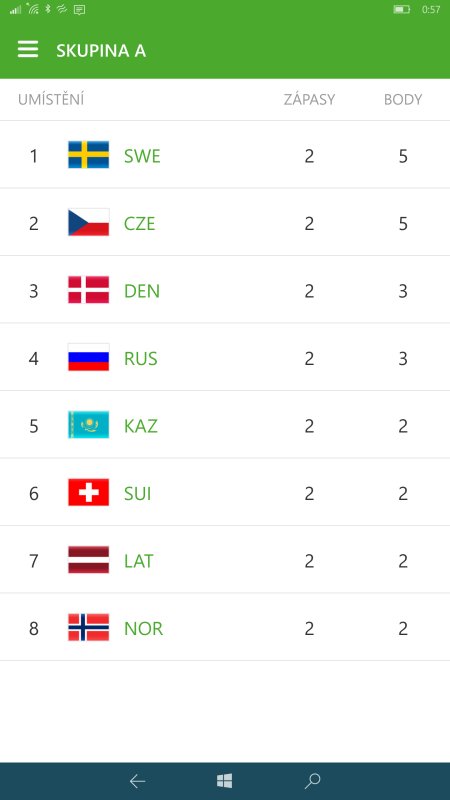450x800 pixels.
Task: Open the Windows Start button
Action: (224, 781)
